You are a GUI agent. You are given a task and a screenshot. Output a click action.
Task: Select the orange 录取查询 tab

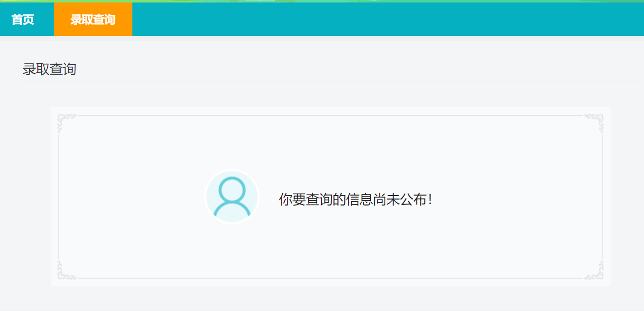(93, 19)
